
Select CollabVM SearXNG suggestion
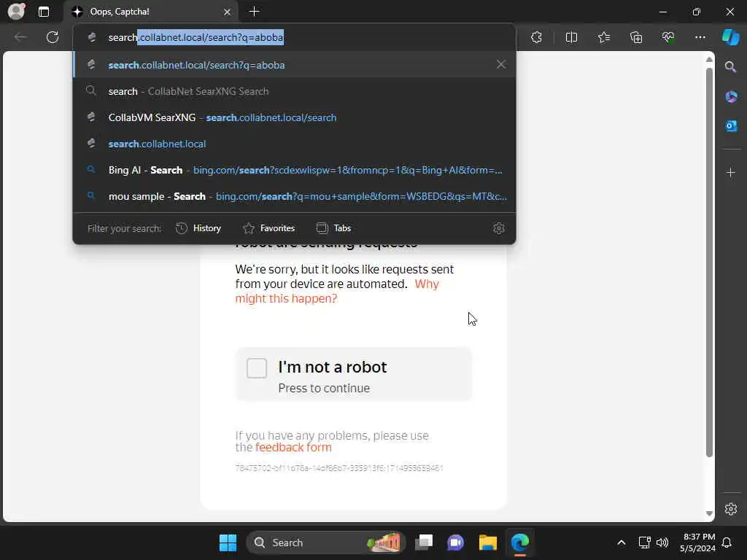coord(295,117)
